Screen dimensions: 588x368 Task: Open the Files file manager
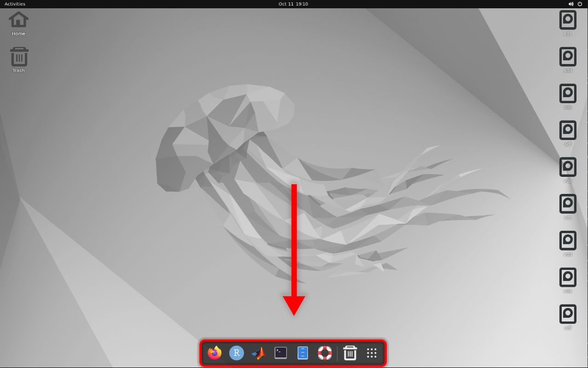coord(303,353)
